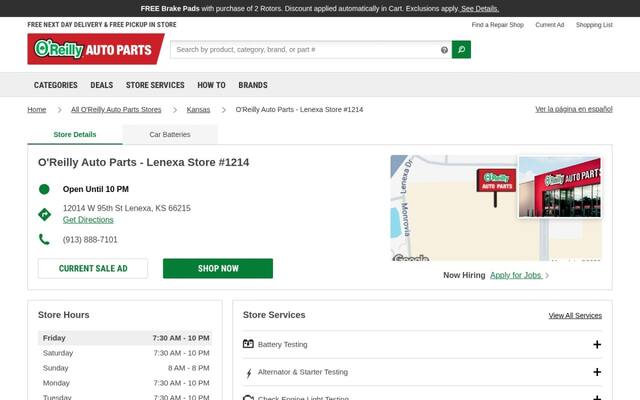Viewport: 640px width, 400px height.
Task: Click the View All Services link
Action: pyautogui.click(x=575, y=316)
